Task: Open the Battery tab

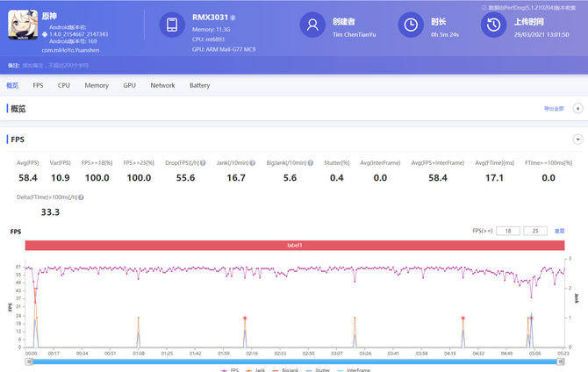Action: point(199,85)
